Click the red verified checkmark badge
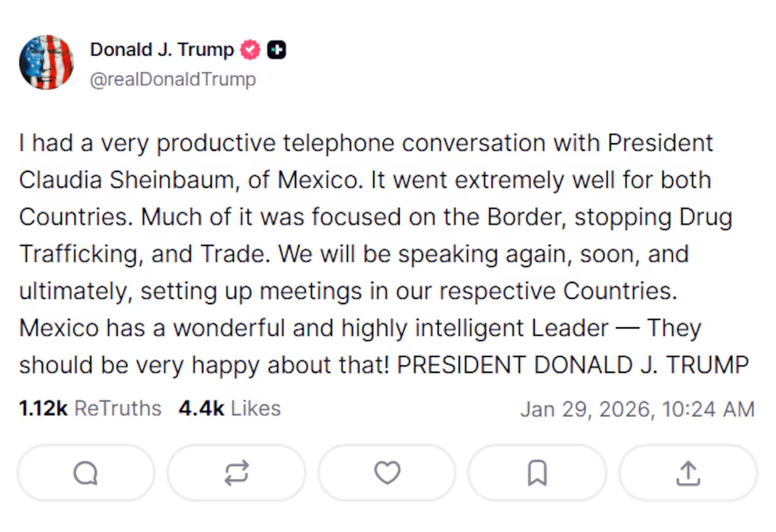The width and height of the screenshot is (776, 532). (250, 50)
